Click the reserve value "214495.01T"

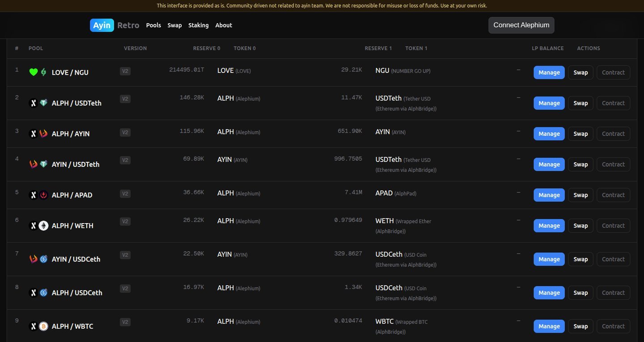[186, 70]
